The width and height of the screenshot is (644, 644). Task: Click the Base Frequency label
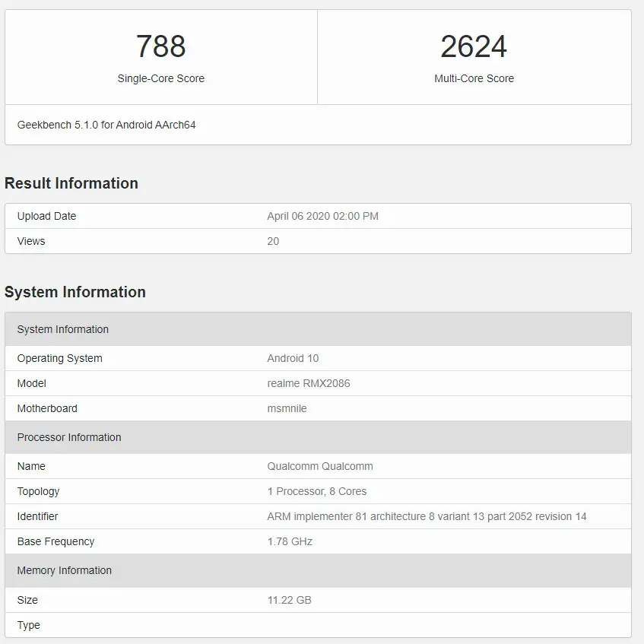click(56, 541)
